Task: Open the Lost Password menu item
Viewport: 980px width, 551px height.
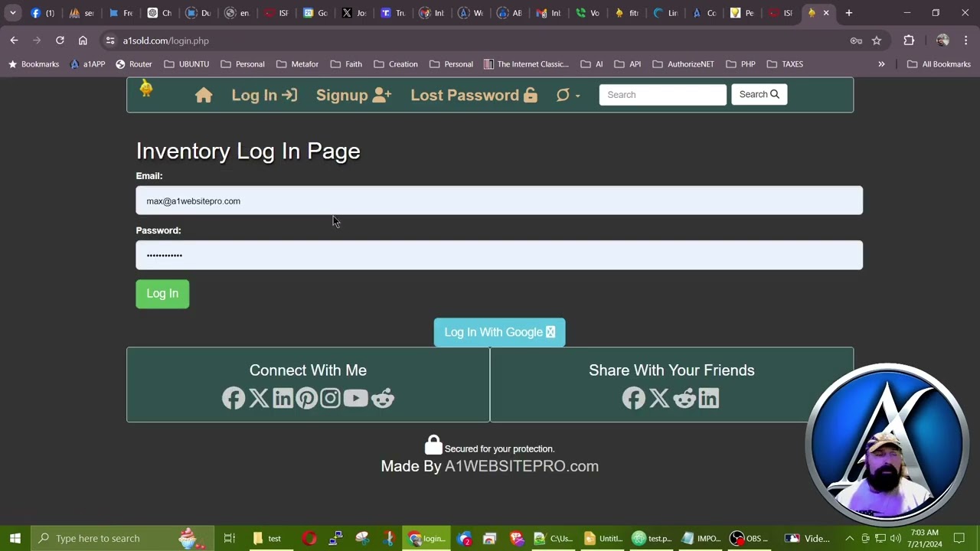Action: tap(473, 95)
